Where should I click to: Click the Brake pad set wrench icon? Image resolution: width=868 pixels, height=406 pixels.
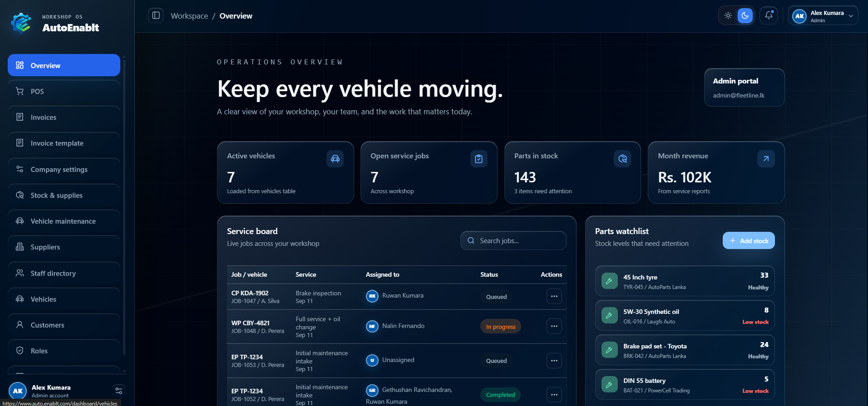point(609,350)
